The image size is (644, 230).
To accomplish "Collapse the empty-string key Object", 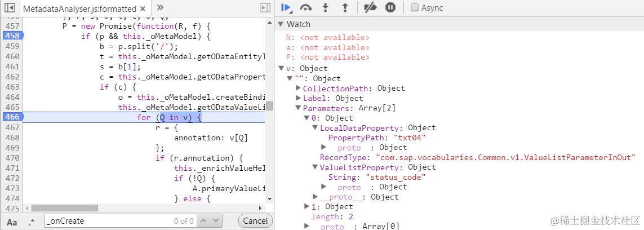I will 290,78.
